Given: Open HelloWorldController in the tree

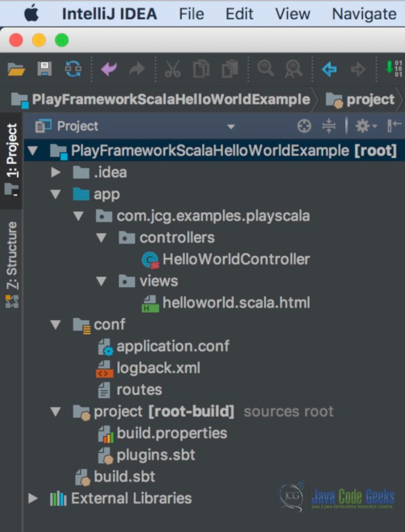Looking at the screenshot, I should pyautogui.click(x=236, y=259).
